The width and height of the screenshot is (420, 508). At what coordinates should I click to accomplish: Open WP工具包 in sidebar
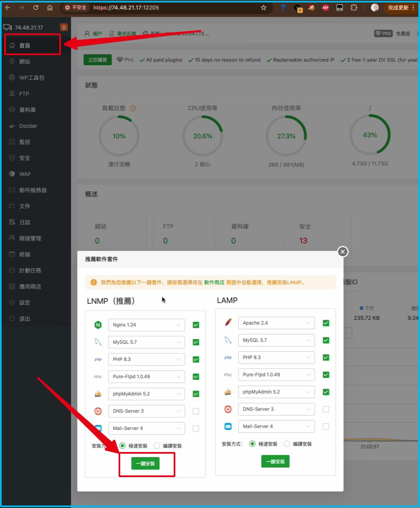(x=32, y=78)
